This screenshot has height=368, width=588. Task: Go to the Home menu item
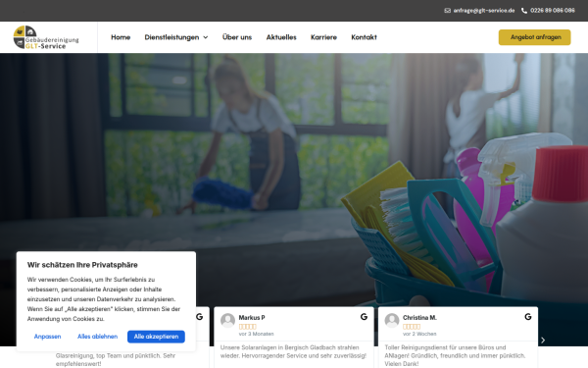(x=121, y=37)
